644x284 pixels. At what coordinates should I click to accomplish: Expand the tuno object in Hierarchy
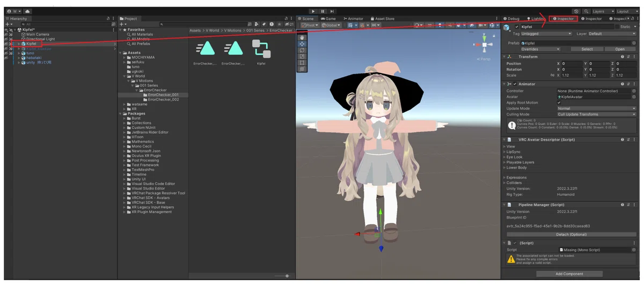pyautogui.click(x=18, y=53)
